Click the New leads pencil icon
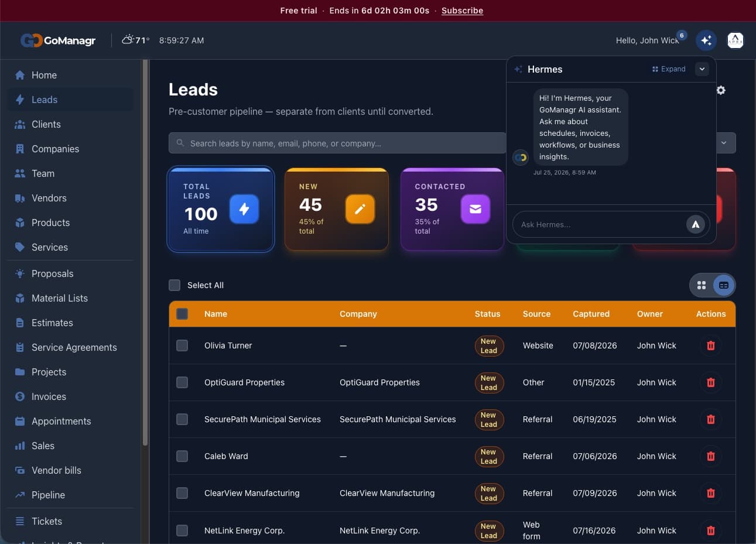 (360, 209)
